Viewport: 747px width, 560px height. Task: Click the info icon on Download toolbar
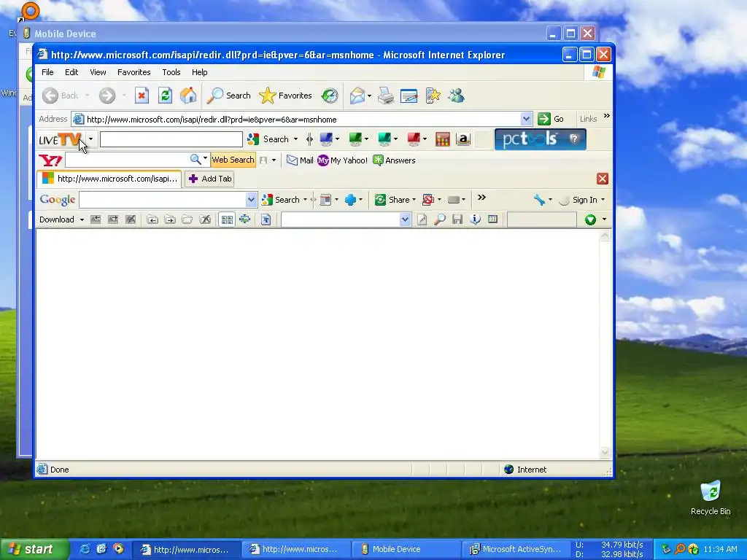475,219
